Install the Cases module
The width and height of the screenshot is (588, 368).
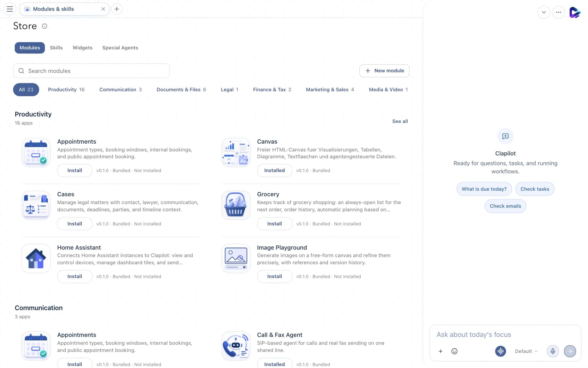75,224
